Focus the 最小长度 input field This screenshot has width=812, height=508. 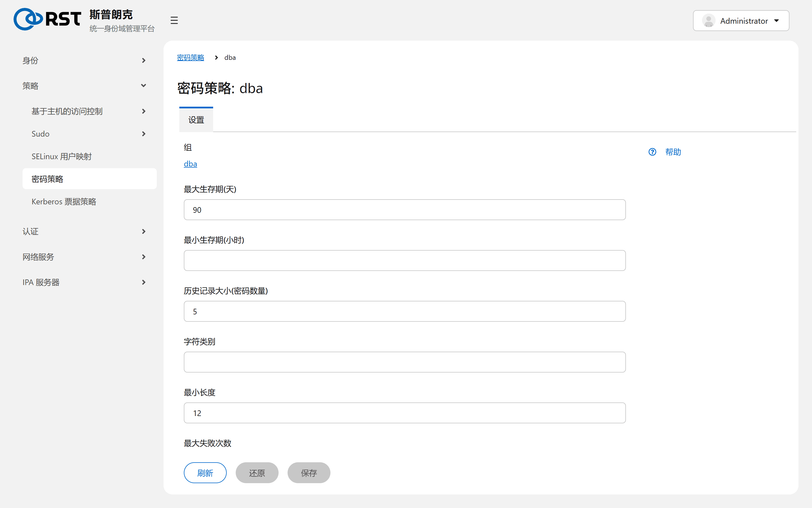click(405, 413)
